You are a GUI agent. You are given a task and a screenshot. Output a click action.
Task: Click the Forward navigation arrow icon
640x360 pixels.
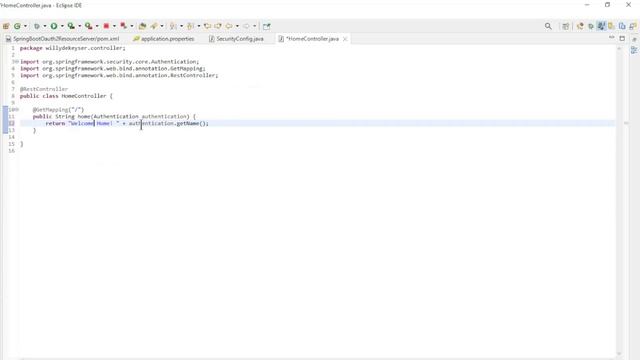[246, 26]
